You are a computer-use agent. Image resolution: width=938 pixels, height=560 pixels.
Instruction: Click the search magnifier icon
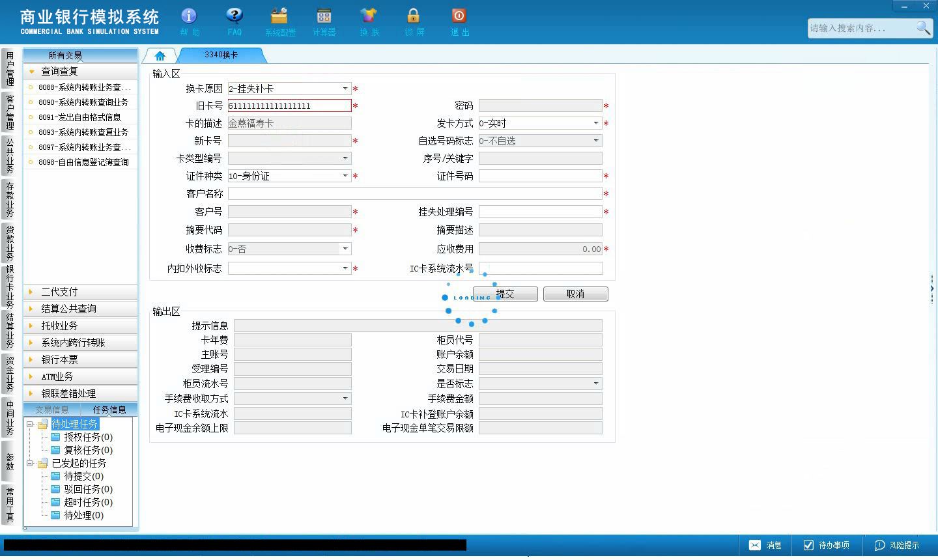[x=922, y=28]
